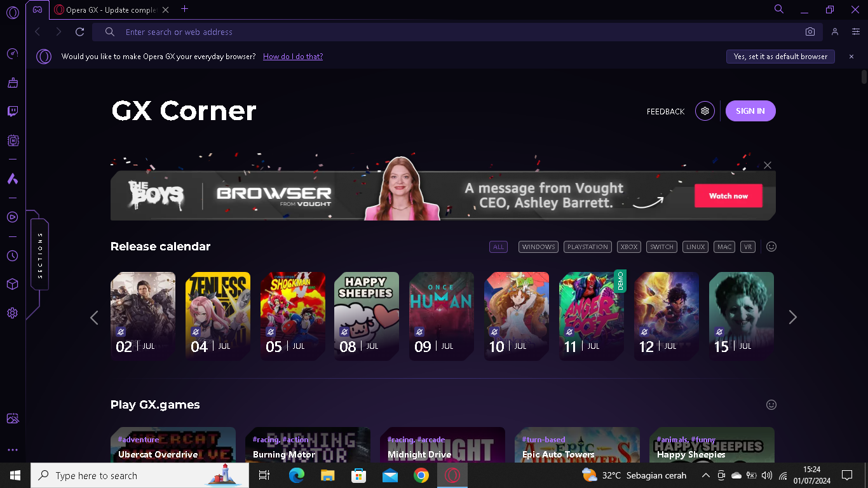Go back to the previous page
This screenshot has height=488, width=868.
37,32
